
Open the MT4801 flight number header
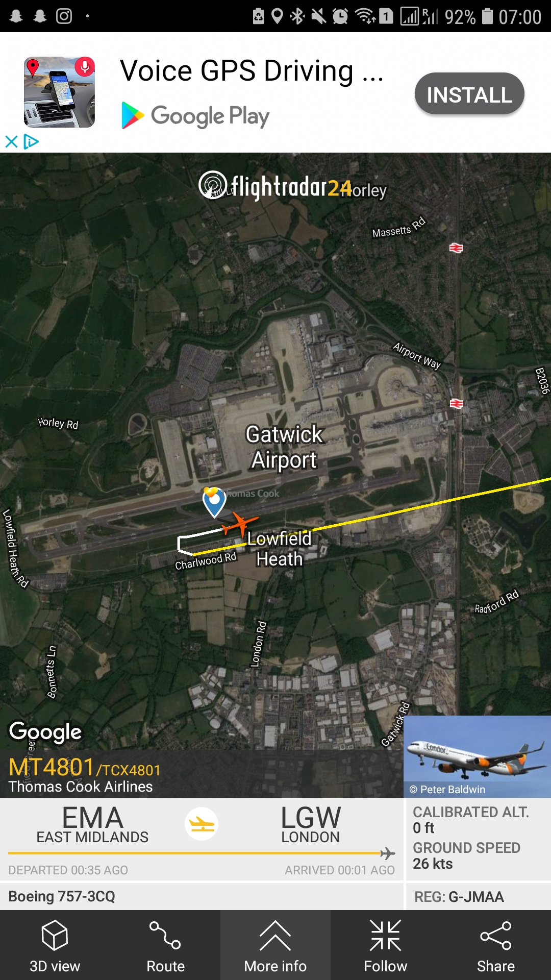point(85,768)
